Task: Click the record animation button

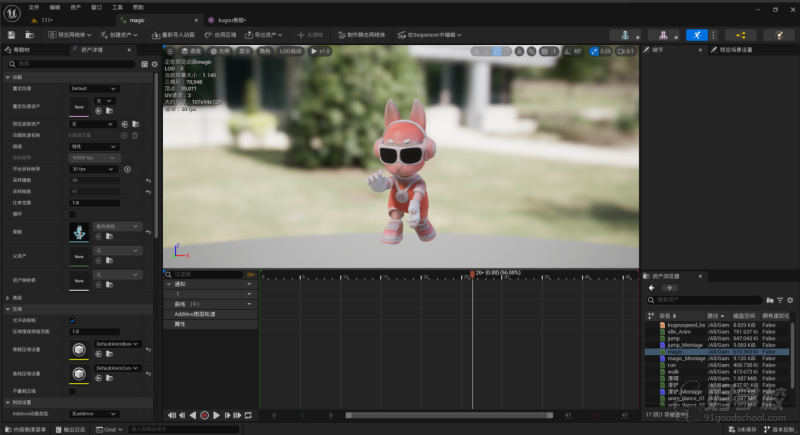Action: 204,415
